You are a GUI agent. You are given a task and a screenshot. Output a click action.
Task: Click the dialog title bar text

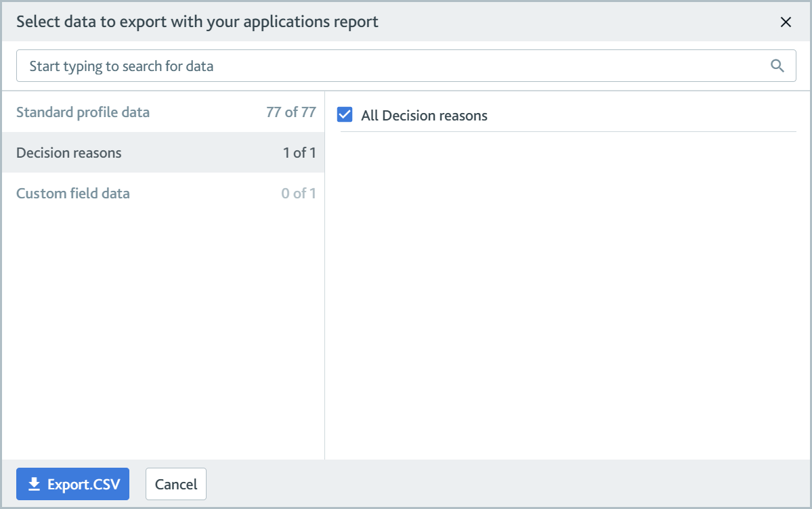(195, 22)
